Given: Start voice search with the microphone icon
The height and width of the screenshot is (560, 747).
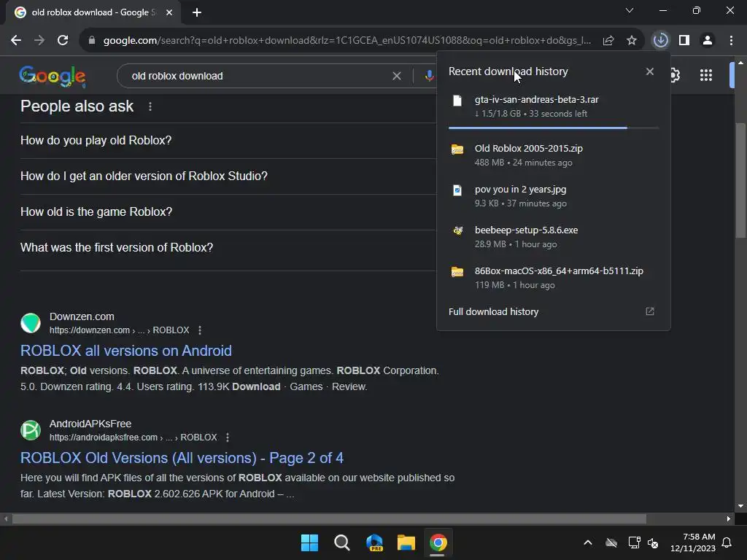Looking at the screenshot, I should click(429, 76).
